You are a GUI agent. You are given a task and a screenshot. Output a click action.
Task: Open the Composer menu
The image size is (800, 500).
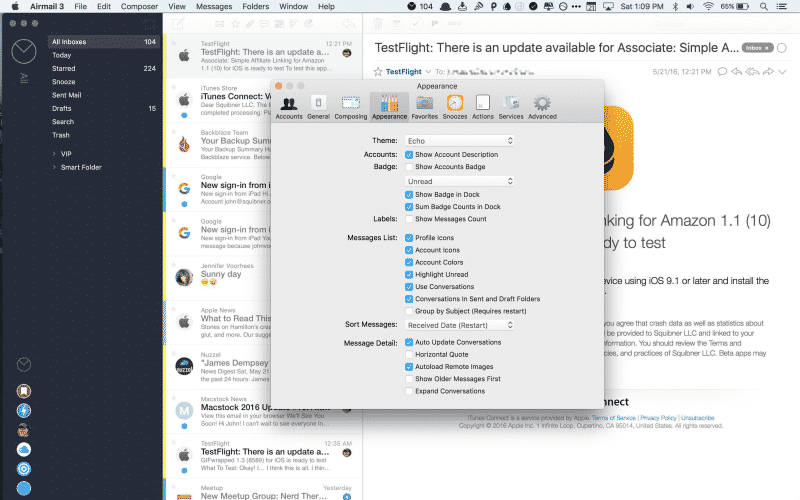(x=139, y=7)
